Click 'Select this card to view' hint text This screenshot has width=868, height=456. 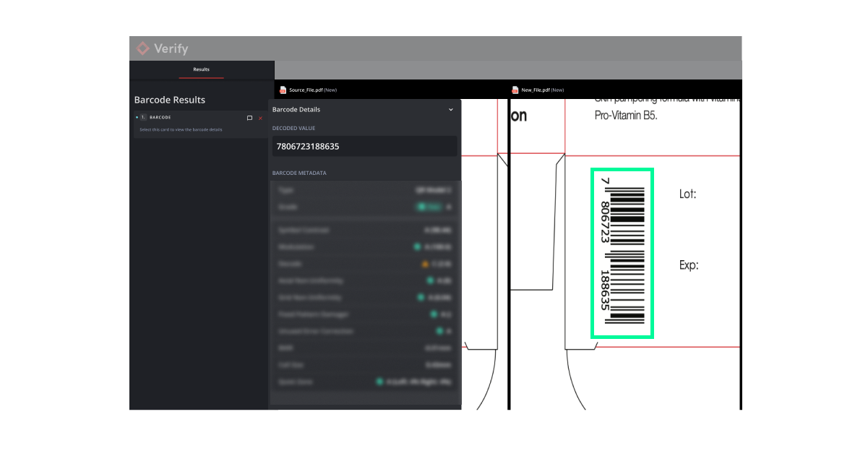[x=181, y=130]
